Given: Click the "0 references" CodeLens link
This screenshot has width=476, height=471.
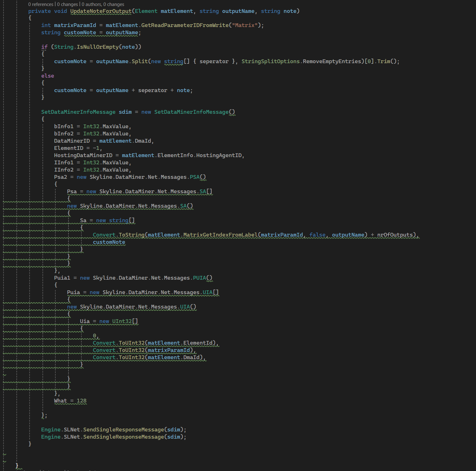Looking at the screenshot, I should coord(41,4).
